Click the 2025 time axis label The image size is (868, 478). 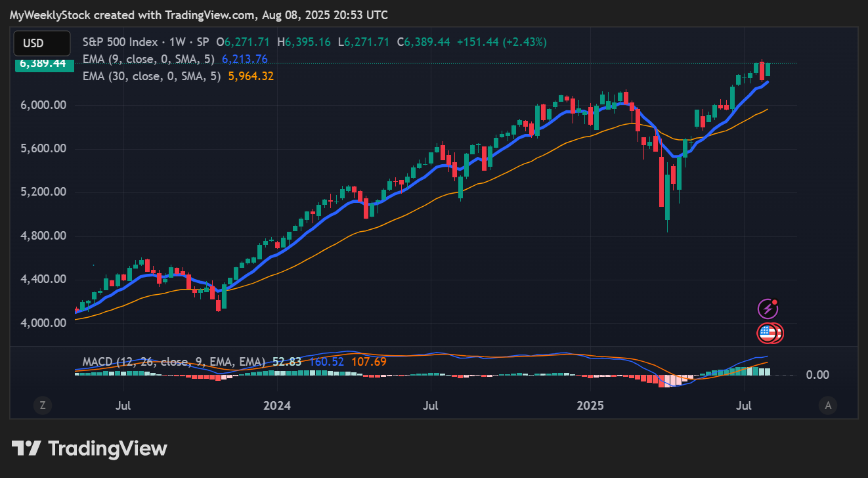(x=590, y=406)
